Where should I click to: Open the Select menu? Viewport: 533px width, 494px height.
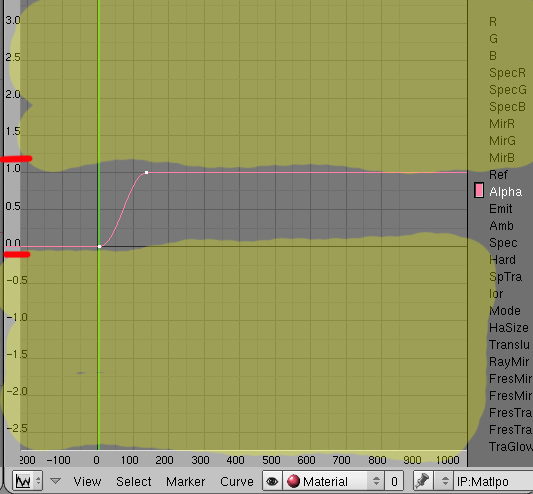coord(134,481)
